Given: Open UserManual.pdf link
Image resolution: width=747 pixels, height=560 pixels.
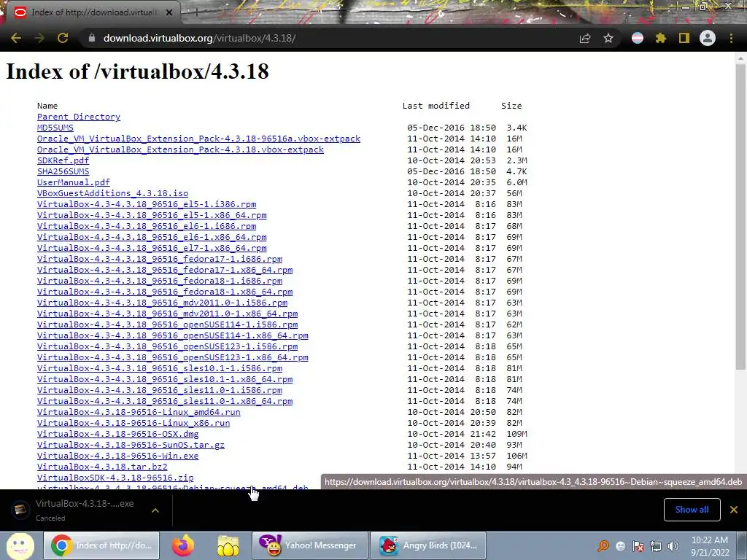Looking at the screenshot, I should point(74,182).
